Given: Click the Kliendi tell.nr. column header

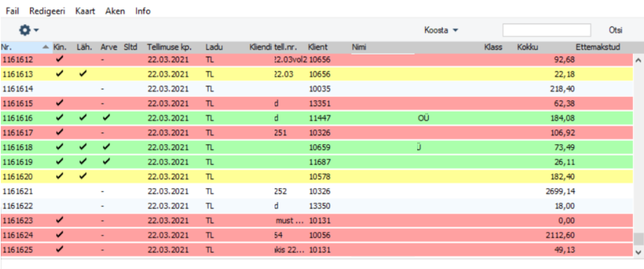Looking at the screenshot, I should pos(272,47).
